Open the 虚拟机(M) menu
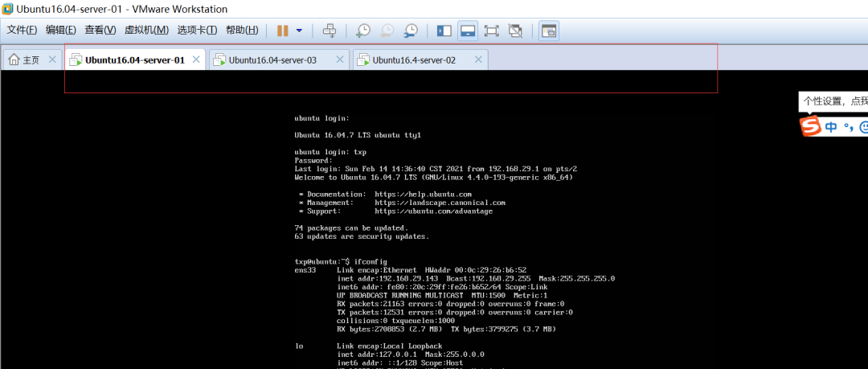The image size is (868, 369). [147, 31]
